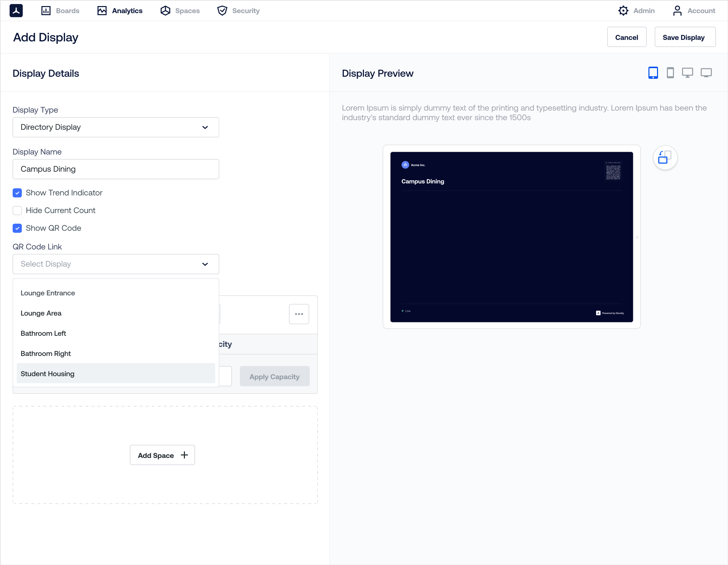Uncheck Show QR Code checkbox
This screenshot has width=728, height=565.
pyautogui.click(x=17, y=228)
